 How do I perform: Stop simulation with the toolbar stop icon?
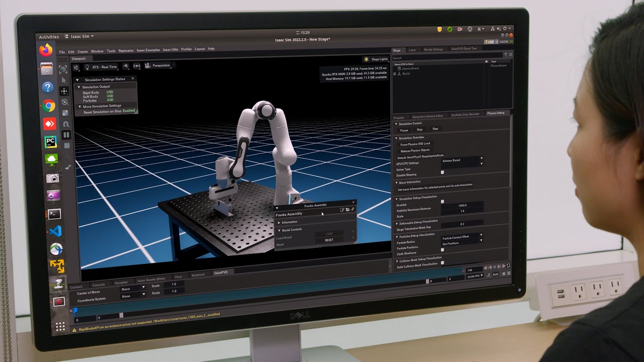[x=66, y=145]
